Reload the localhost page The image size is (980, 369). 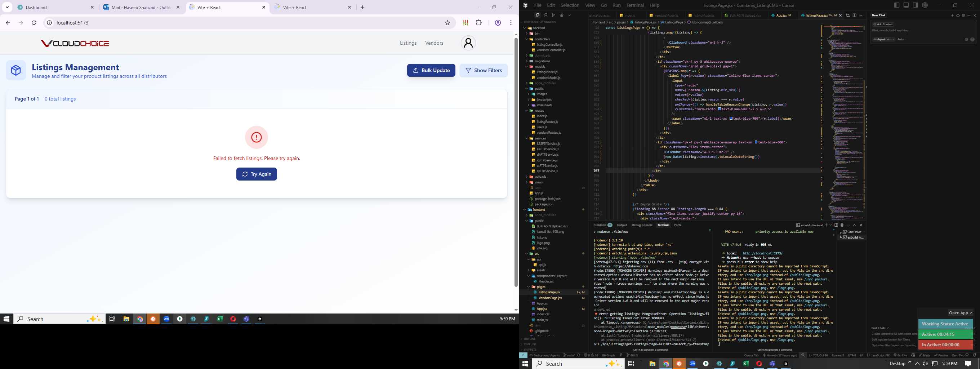coord(34,23)
